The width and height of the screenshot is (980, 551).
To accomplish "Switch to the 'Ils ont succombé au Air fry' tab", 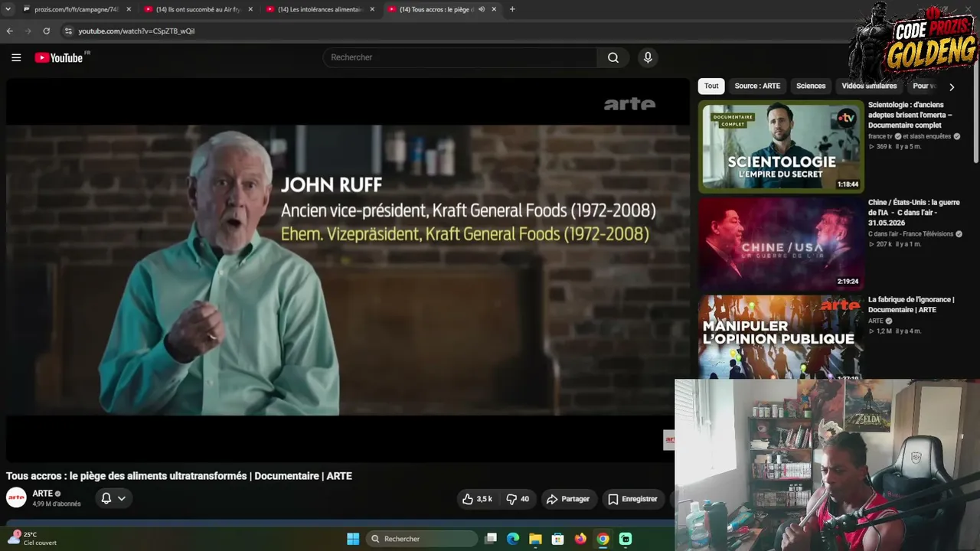I will (x=198, y=9).
